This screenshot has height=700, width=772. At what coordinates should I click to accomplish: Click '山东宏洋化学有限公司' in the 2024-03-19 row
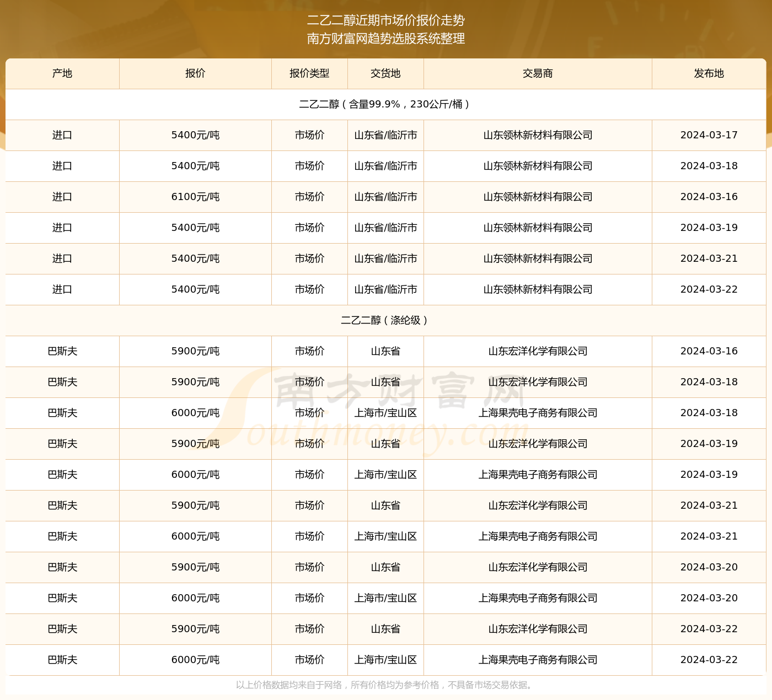coord(538,444)
